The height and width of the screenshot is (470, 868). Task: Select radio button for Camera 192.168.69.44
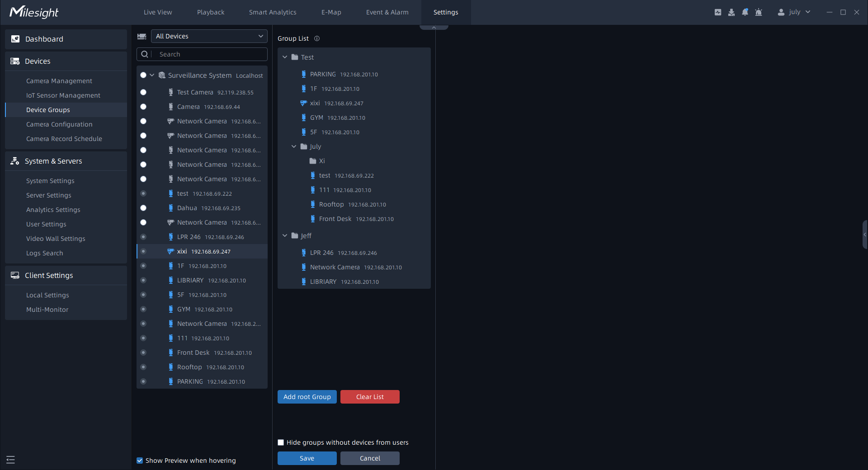[143, 107]
